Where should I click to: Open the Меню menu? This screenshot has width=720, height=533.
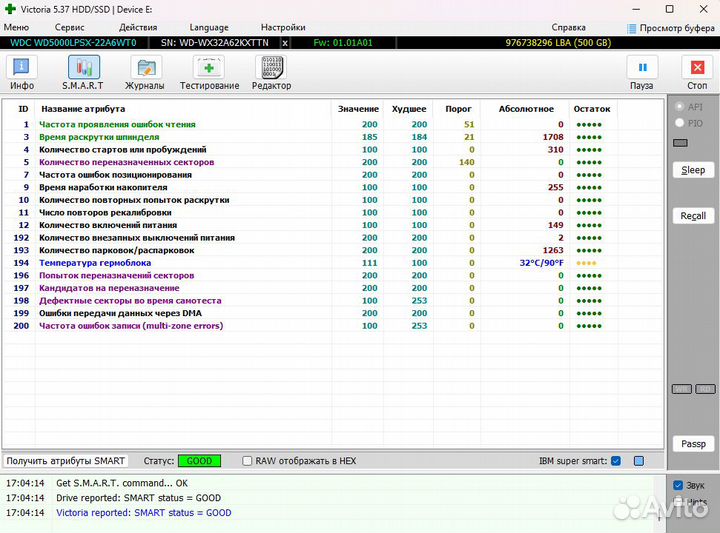click(16, 28)
